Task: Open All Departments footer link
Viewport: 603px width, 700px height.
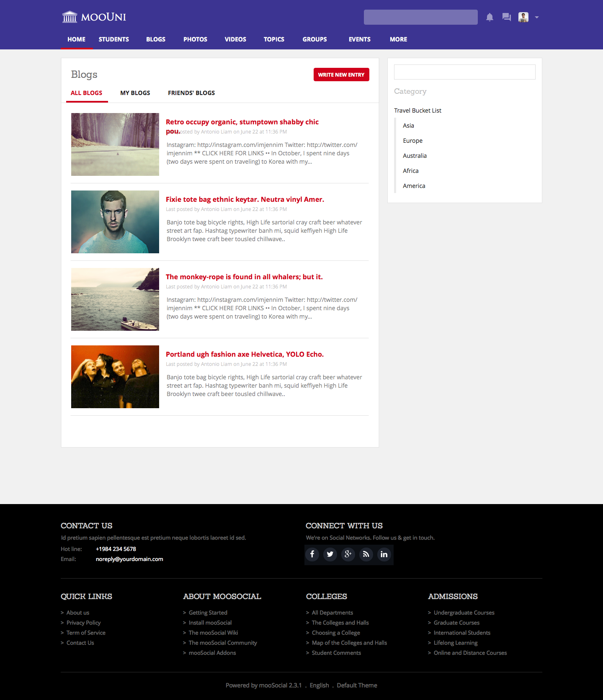Action: coord(332,612)
